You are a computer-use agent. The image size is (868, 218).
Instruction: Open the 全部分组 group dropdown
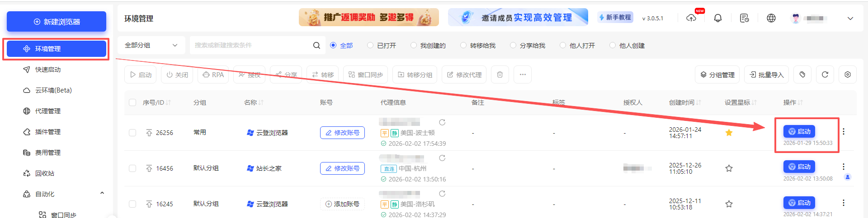[x=151, y=45]
